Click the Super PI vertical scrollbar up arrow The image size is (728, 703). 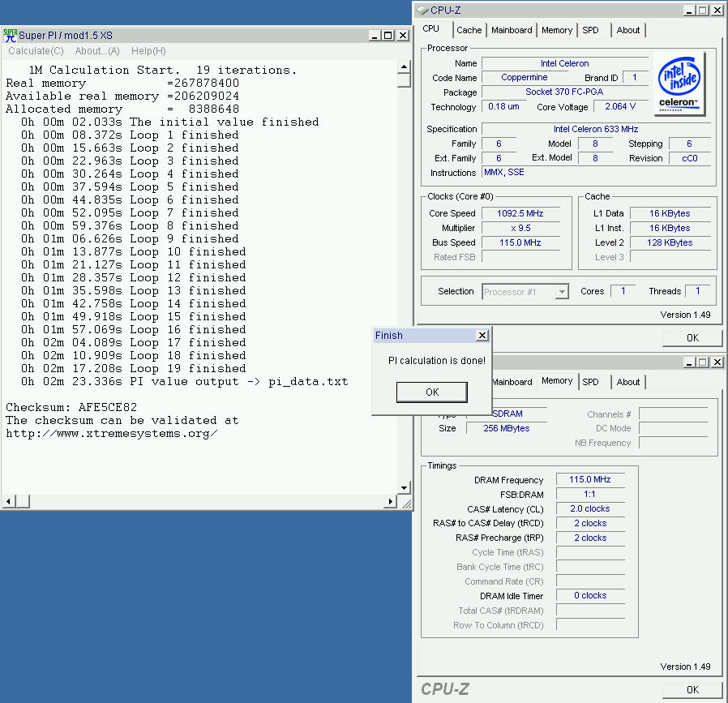tap(404, 67)
